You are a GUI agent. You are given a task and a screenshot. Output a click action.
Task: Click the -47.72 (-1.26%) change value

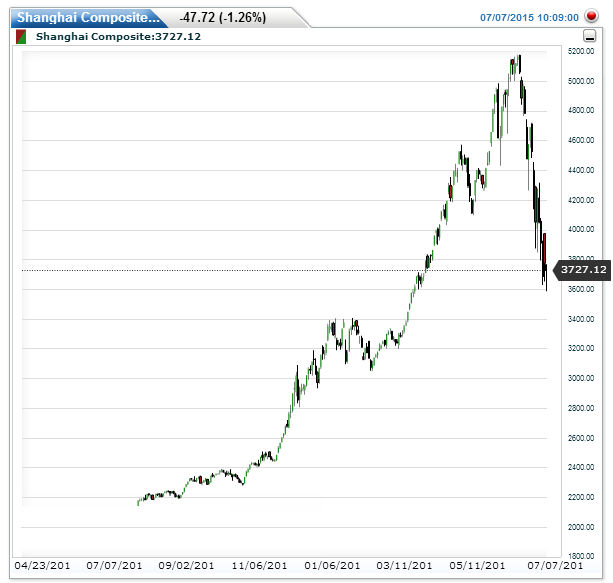pos(222,18)
